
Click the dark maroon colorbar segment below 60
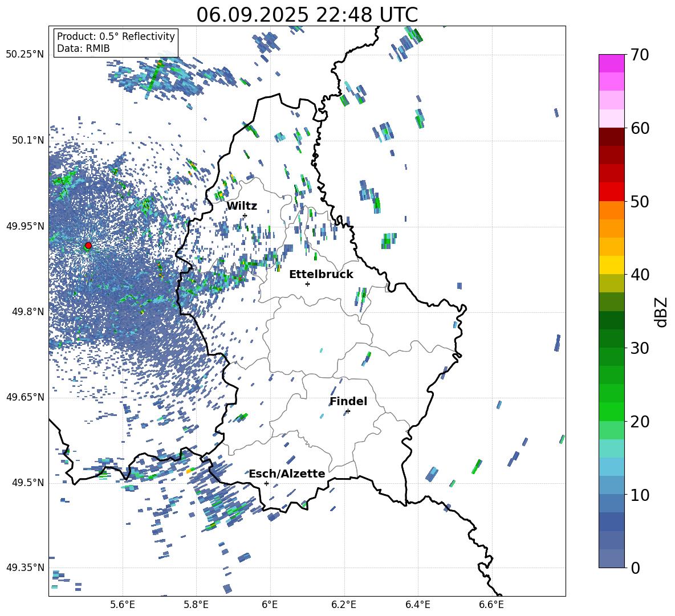611,137
